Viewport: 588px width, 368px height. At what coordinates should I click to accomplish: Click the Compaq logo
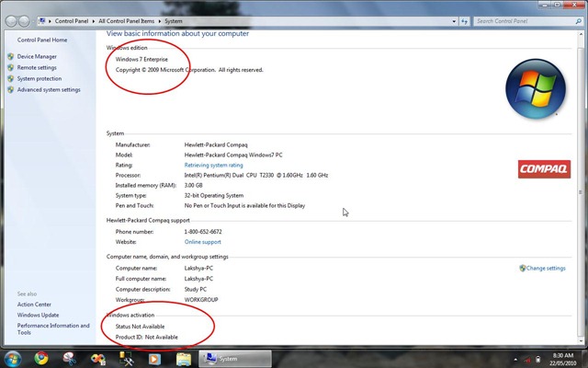(544, 169)
